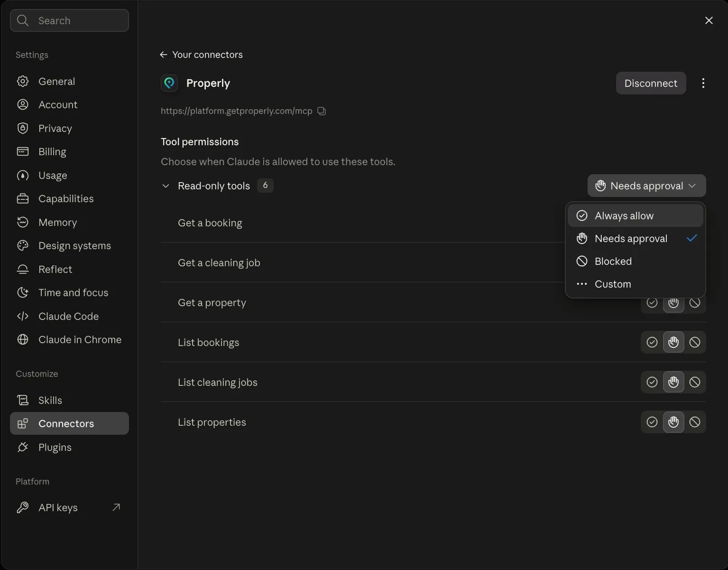Viewport: 728px width, 570px height.
Task: Block the Get a property tool
Action: point(695,303)
